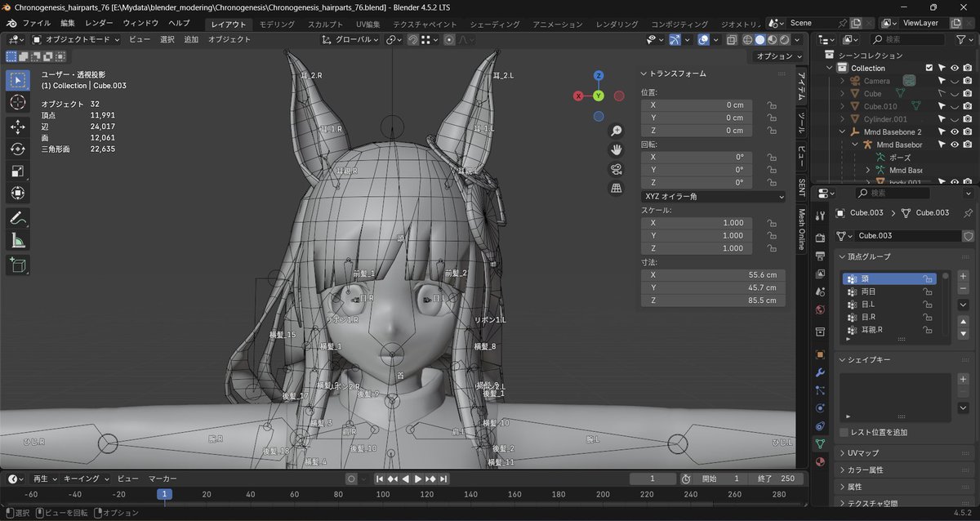The image size is (980, 521).
Task: Select the Annotate tool
Action: [18, 218]
